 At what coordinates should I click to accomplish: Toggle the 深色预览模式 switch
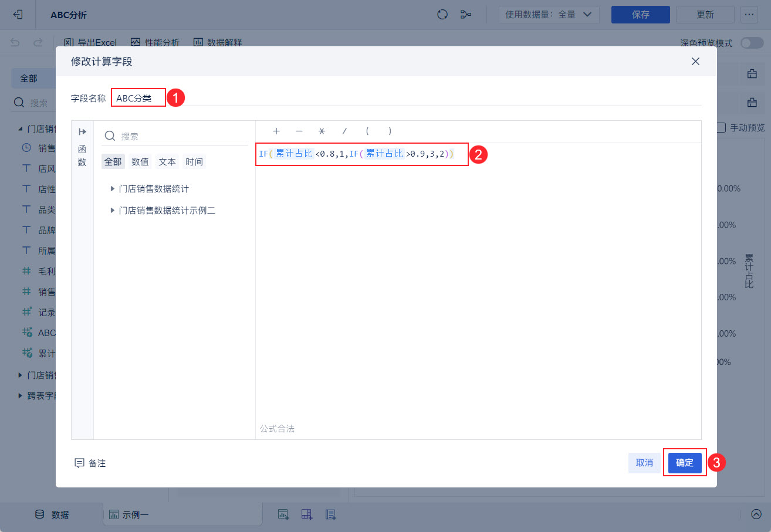tap(752, 43)
